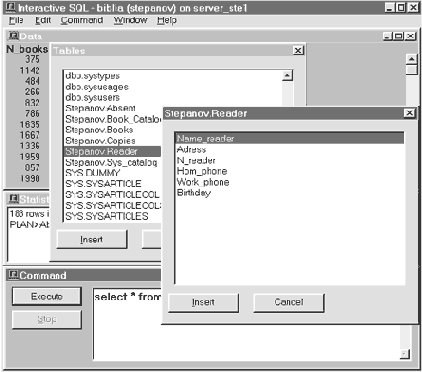The height and width of the screenshot is (372, 422).
Task: Click the disabled Stop button
Action: click(47, 319)
